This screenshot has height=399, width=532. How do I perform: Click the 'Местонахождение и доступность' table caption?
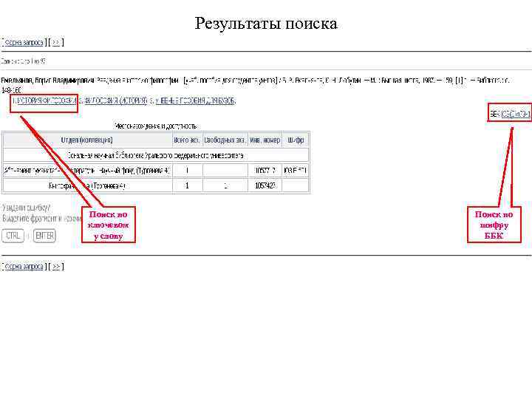pos(156,126)
